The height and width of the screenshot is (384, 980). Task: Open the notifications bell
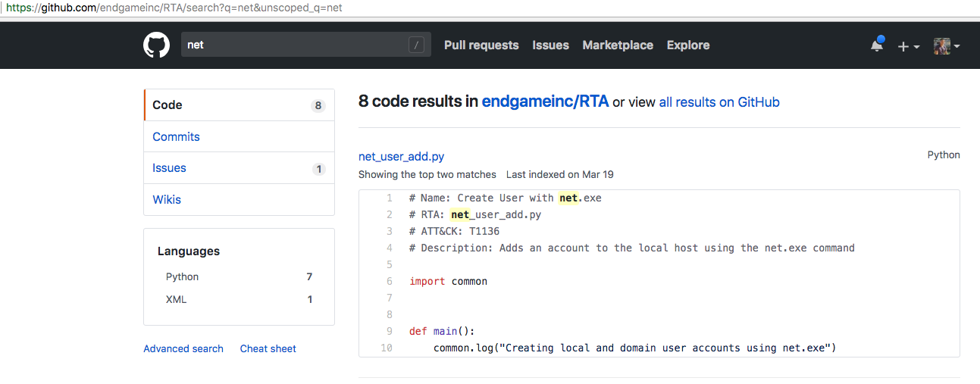tap(877, 45)
